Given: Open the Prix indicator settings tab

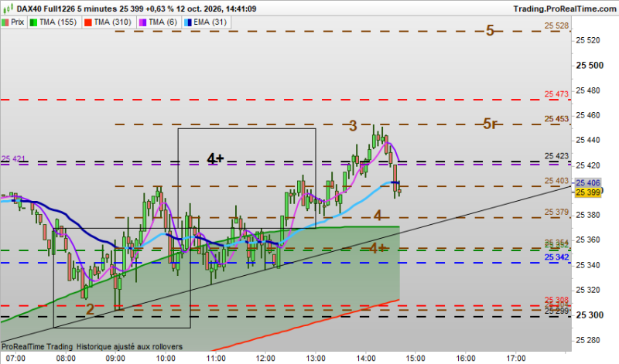Looking at the screenshot, I should (13, 22).
